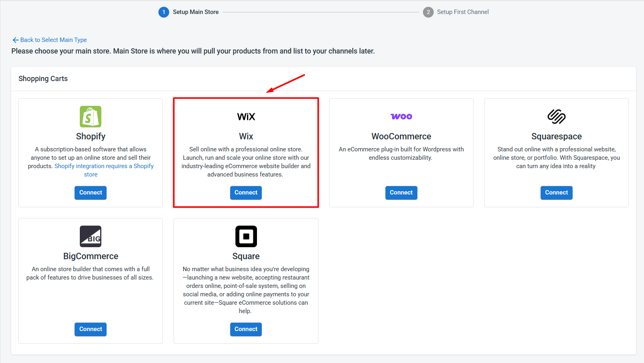
Task: Click the Shopping Carts section heading
Action: (x=43, y=79)
